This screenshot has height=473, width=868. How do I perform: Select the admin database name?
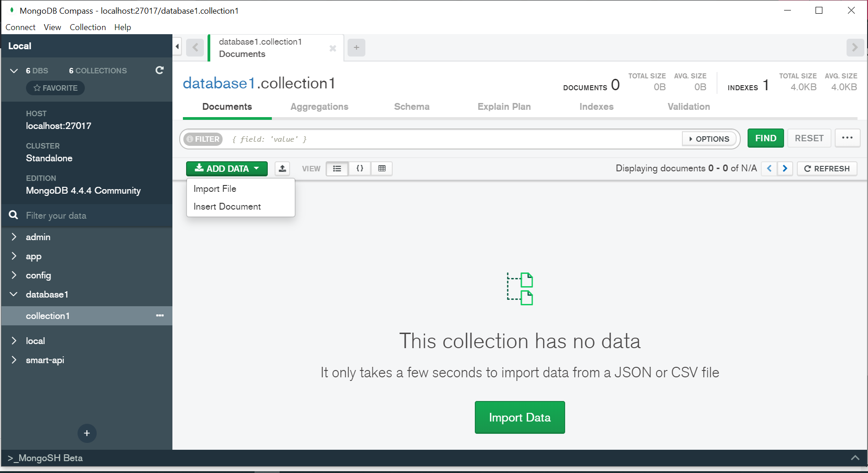click(38, 237)
